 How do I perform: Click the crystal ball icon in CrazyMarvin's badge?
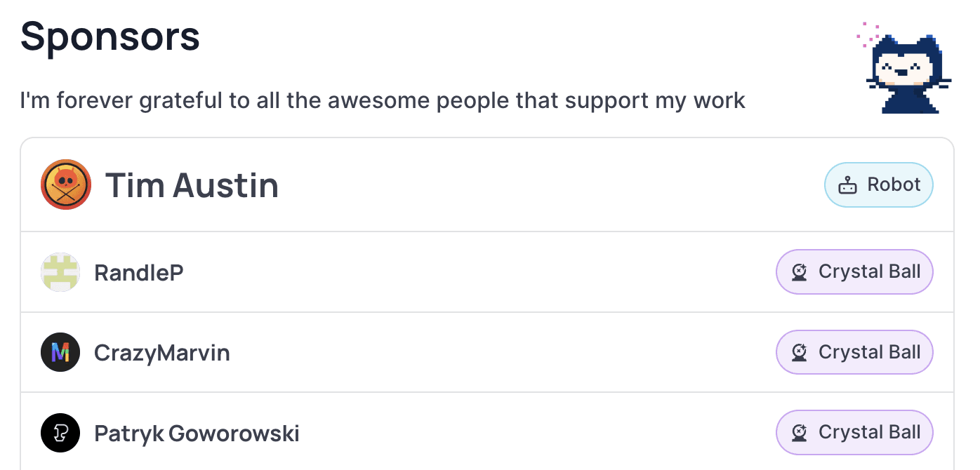pos(799,352)
